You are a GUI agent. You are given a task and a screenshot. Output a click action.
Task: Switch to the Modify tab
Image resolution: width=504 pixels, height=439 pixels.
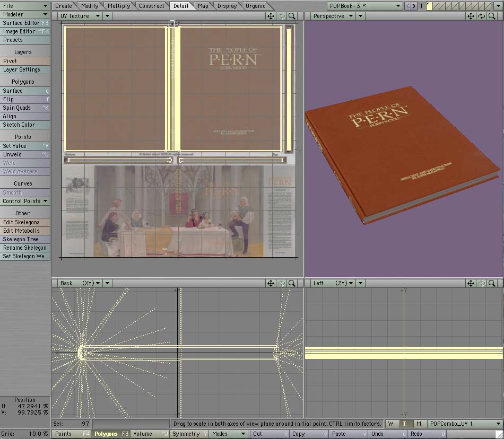tap(90, 6)
